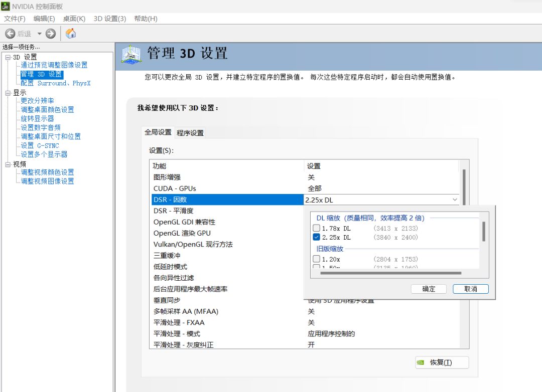542x392 pixels.
Task: Open the 3D 设置(3) menu
Action: (109, 19)
